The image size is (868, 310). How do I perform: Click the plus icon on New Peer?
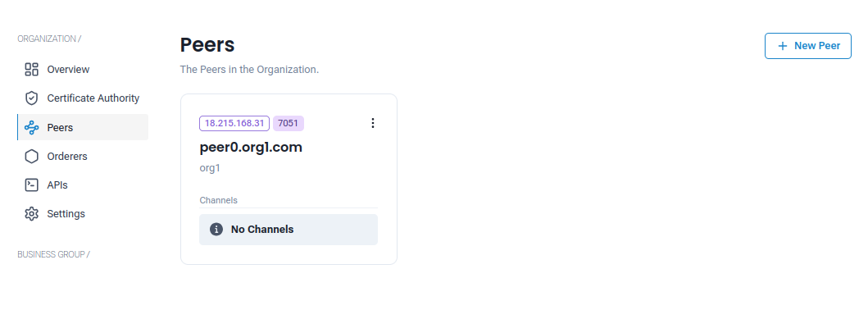pos(783,46)
